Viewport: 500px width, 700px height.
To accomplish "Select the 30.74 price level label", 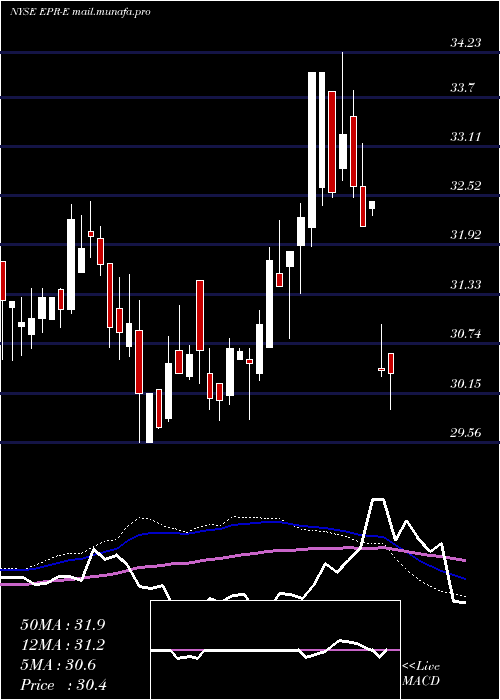I will click(466, 334).
